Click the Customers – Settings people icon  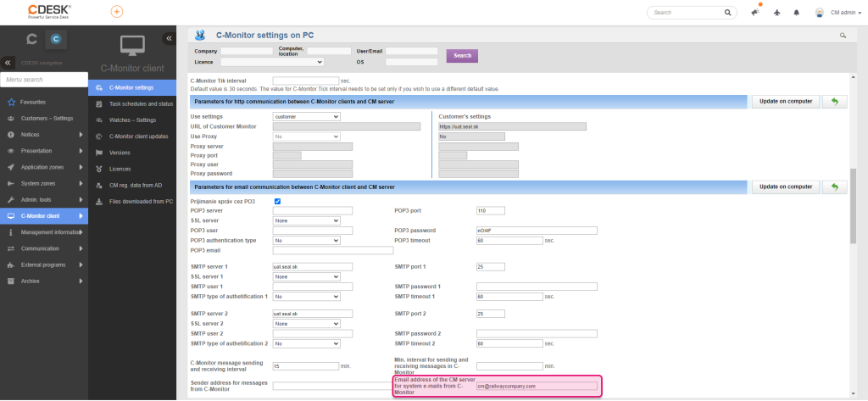pyautogui.click(x=11, y=119)
